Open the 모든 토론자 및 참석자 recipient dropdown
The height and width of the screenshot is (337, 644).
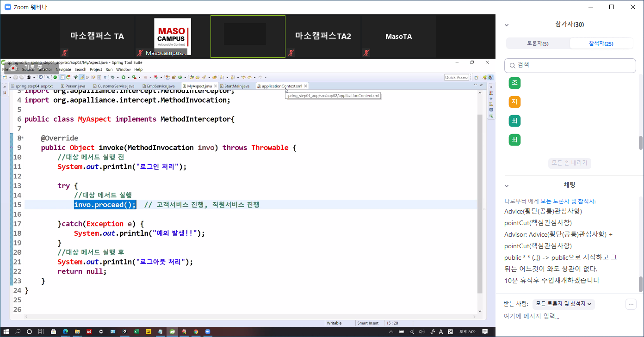(x=563, y=304)
